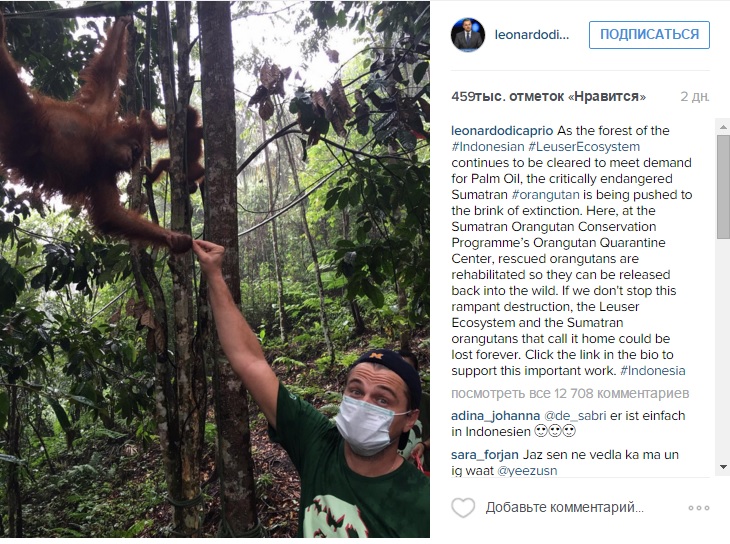Open the three-dots more options menu

click(x=698, y=508)
